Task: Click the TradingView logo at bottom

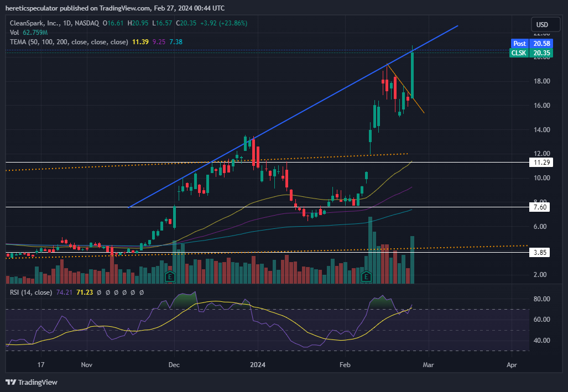Action: pyautogui.click(x=32, y=382)
